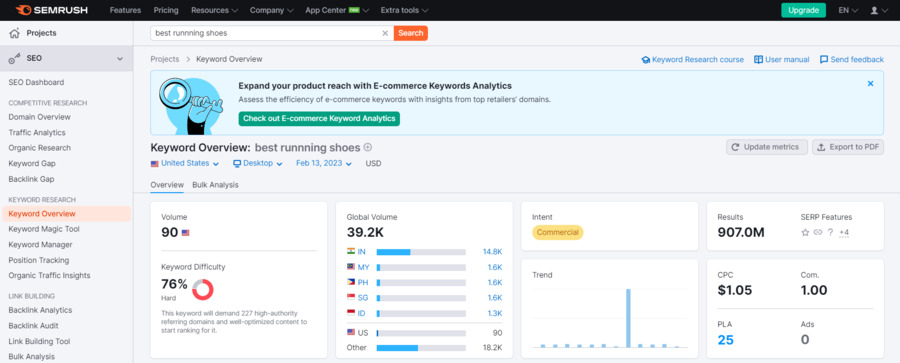
Task: Click Check out E-commerce Keyword Analytics
Action: 319,119
